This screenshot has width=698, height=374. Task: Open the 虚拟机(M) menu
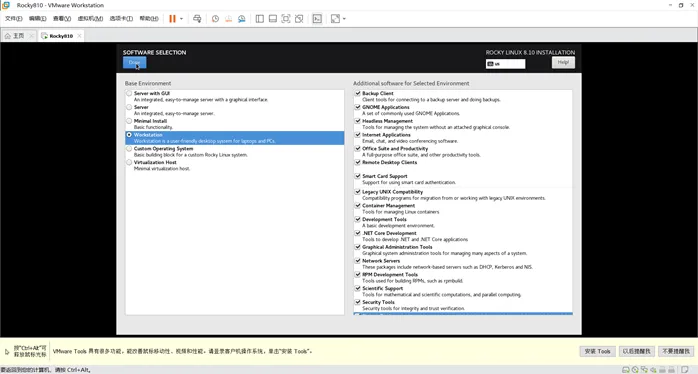tap(90, 19)
